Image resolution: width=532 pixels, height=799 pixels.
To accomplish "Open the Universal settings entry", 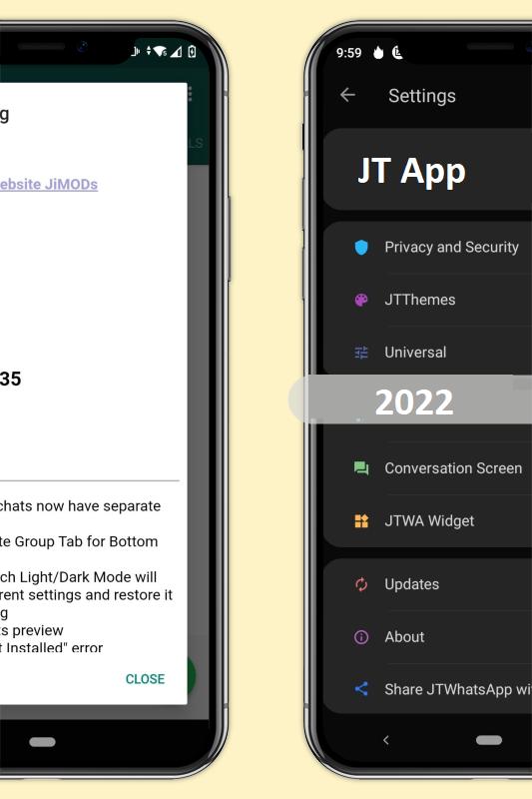I will (x=427, y=353).
